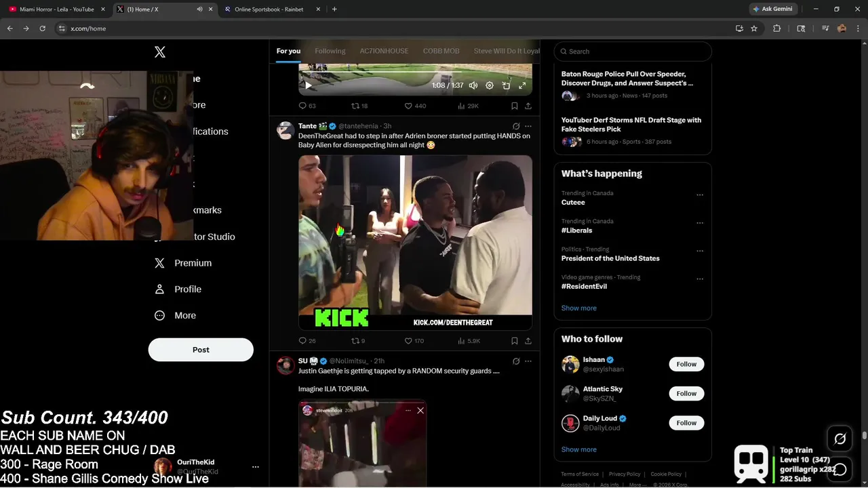Like the top post with 440 likes
Image resolution: width=868 pixels, height=488 pixels.
[415, 106]
